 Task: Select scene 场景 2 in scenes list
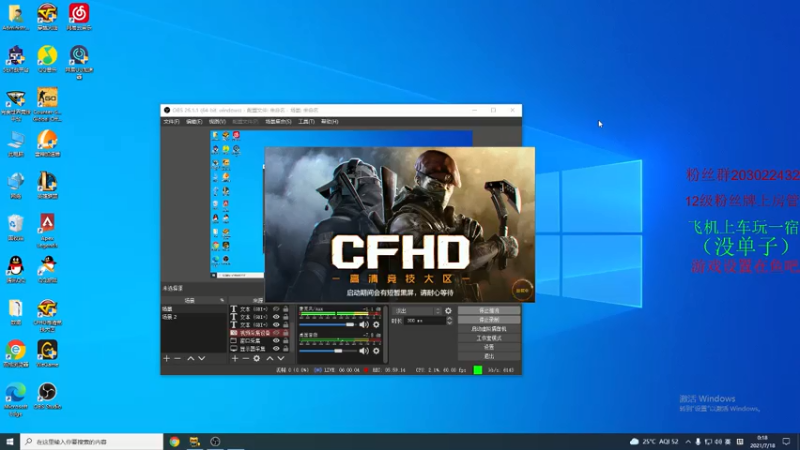click(x=193, y=317)
